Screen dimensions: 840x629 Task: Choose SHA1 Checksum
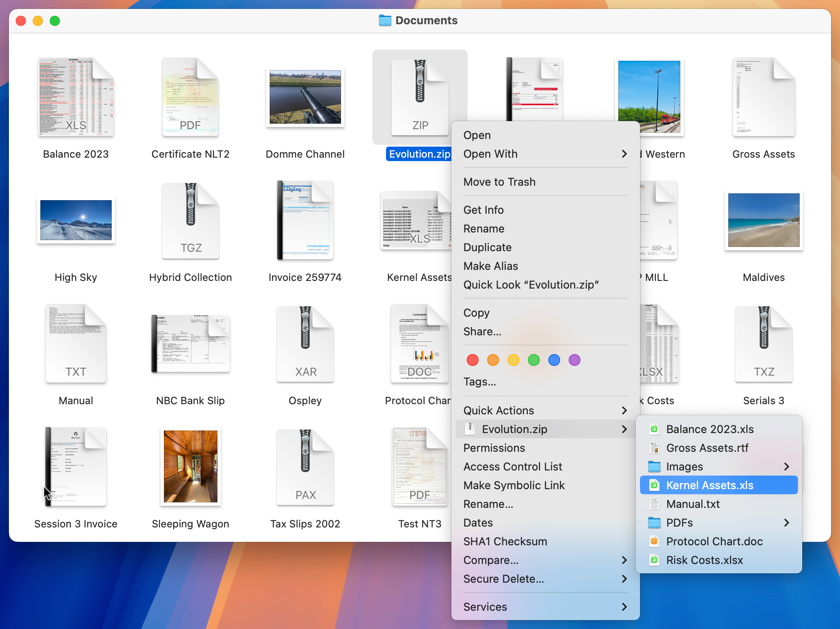(x=546, y=541)
